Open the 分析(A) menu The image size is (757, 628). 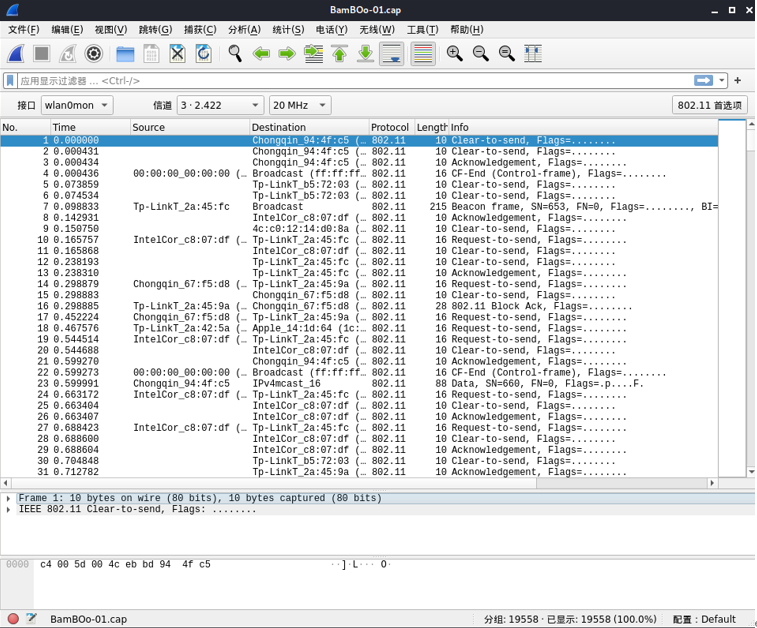[x=244, y=29]
